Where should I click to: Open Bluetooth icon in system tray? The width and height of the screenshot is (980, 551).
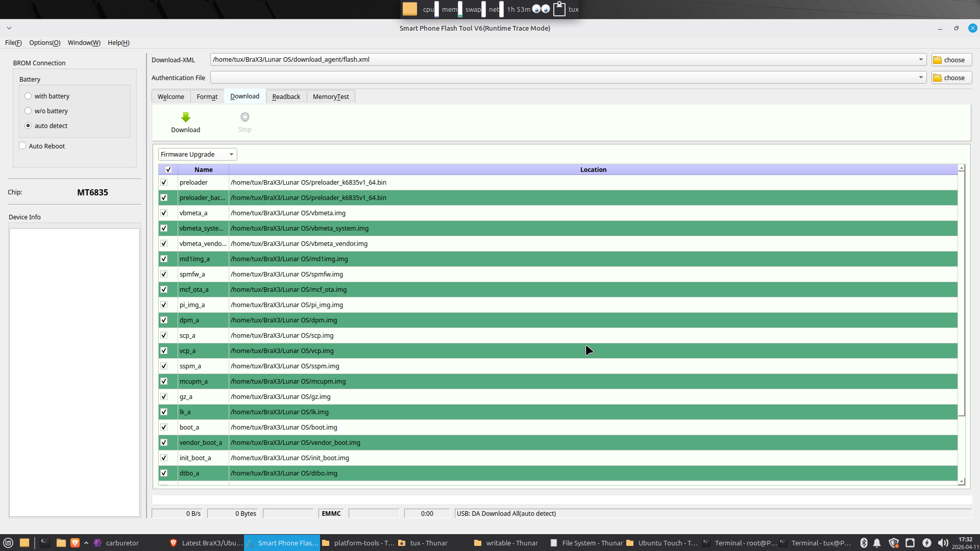point(864,543)
